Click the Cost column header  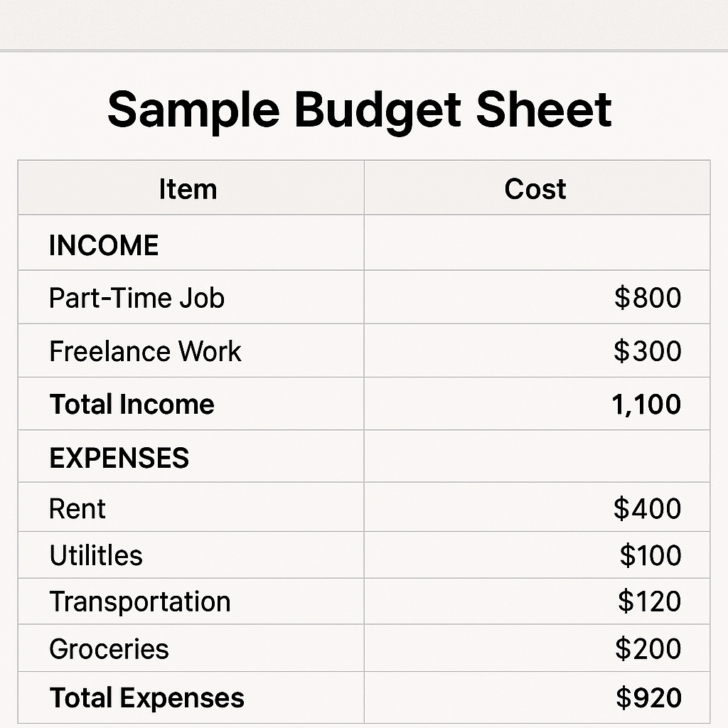[x=535, y=189]
